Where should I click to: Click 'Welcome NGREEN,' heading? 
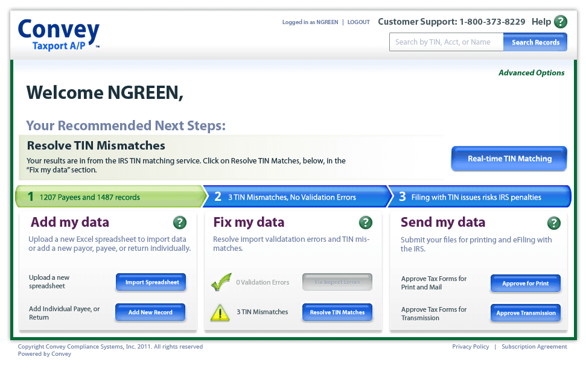click(x=104, y=93)
